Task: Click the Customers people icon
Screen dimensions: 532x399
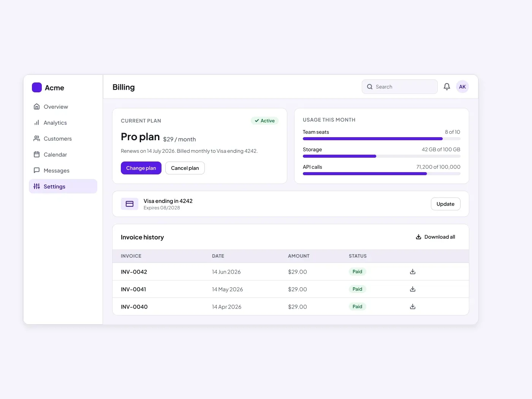Action: tap(37, 138)
